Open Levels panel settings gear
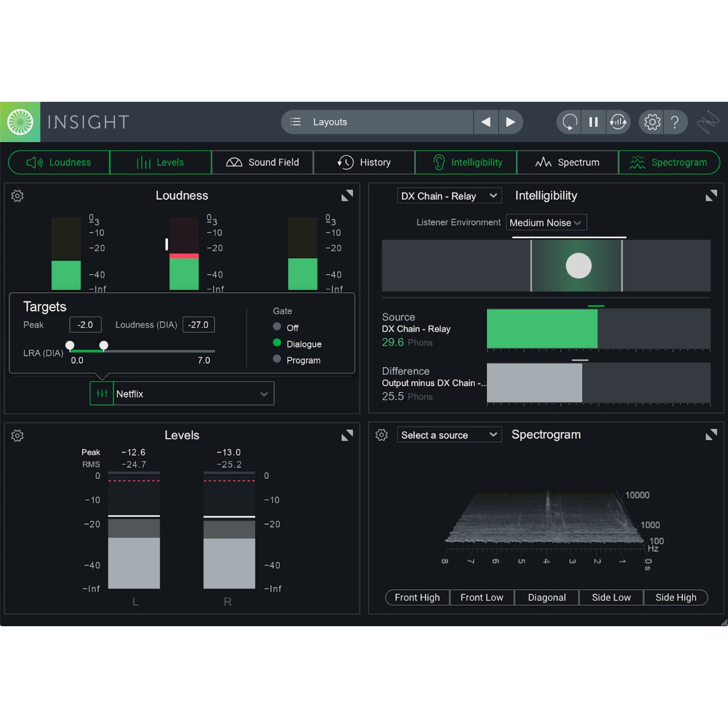This screenshot has width=728, height=728. 18,436
